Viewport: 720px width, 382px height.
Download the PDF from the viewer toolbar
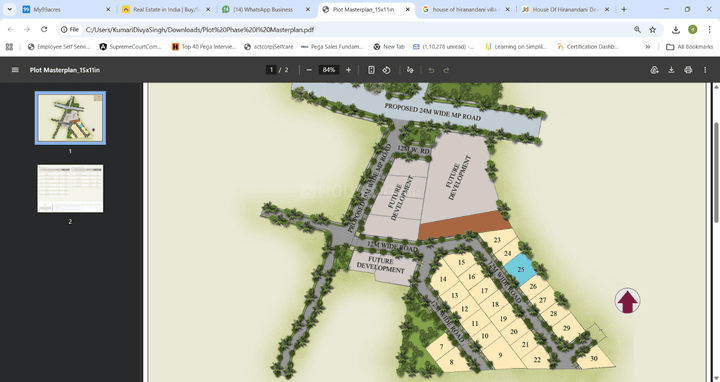click(x=671, y=70)
